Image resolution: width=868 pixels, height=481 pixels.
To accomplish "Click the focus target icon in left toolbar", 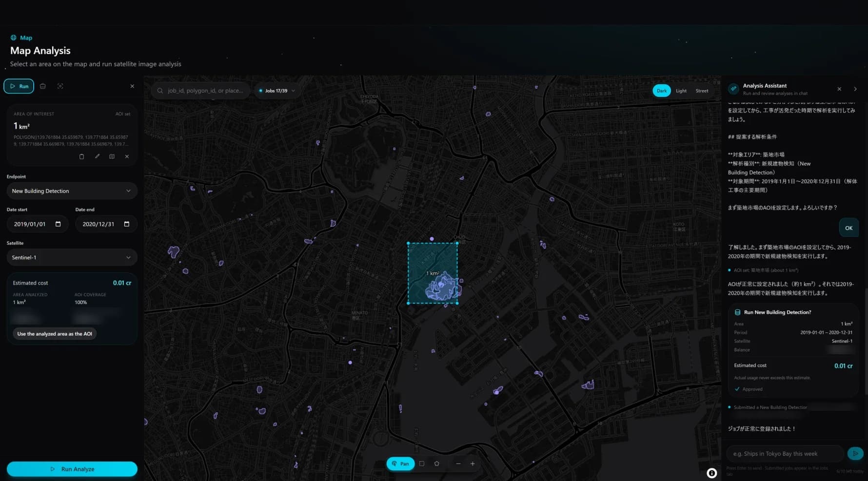I will (x=60, y=86).
